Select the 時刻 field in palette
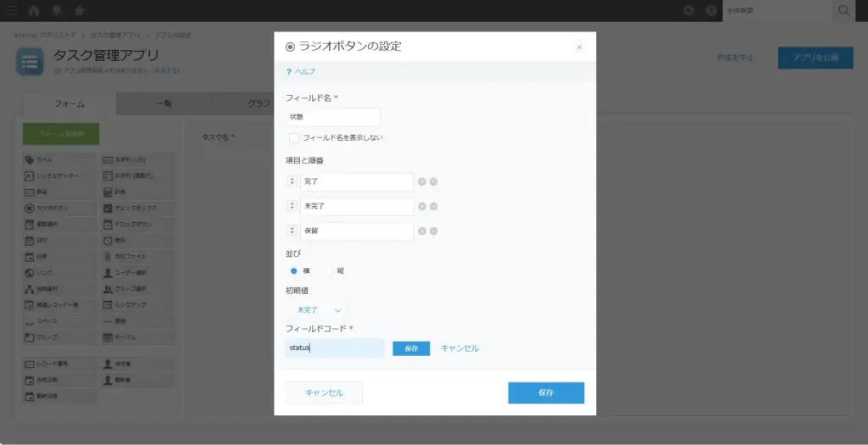This screenshot has width=868, height=445. click(138, 240)
